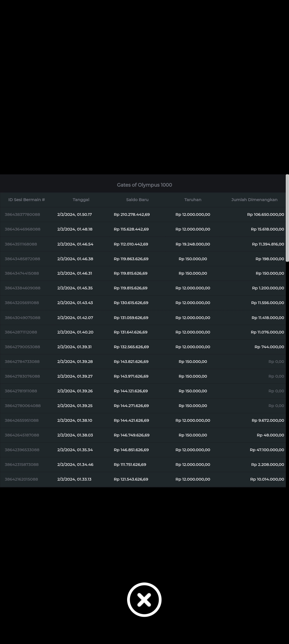The height and width of the screenshot is (644, 289).
Task: Click the Taruhan column header
Action: coord(193,200)
